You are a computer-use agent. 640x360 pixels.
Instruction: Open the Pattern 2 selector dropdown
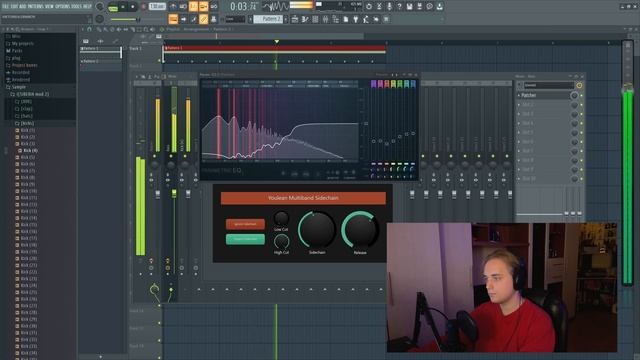[x=268, y=19]
